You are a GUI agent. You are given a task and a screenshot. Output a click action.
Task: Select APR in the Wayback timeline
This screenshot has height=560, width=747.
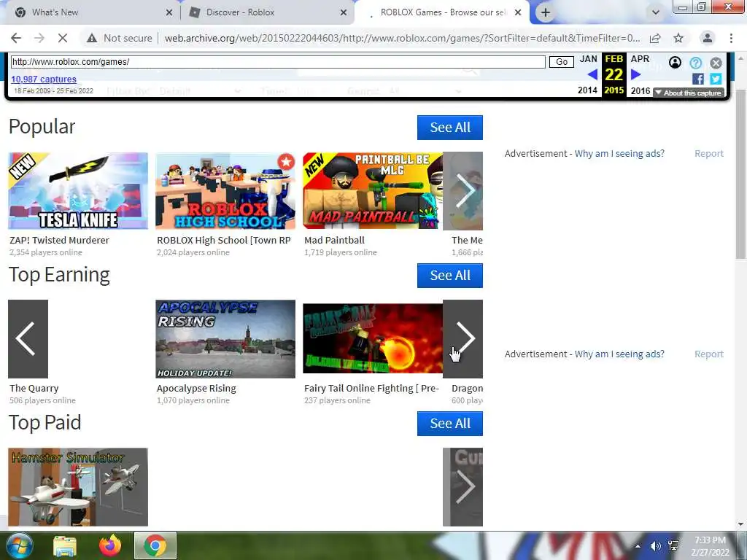(x=640, y=59)
